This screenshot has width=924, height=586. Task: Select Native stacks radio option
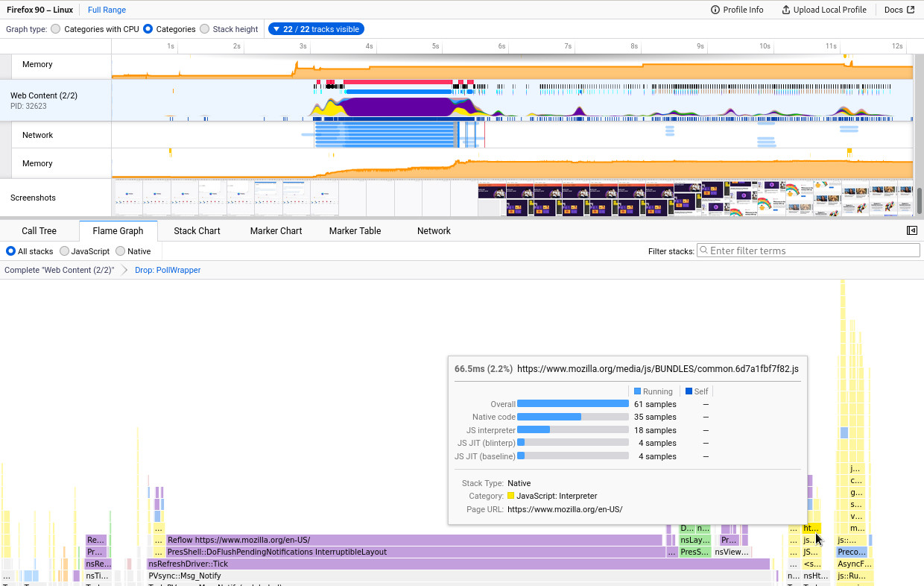(121, 251)
